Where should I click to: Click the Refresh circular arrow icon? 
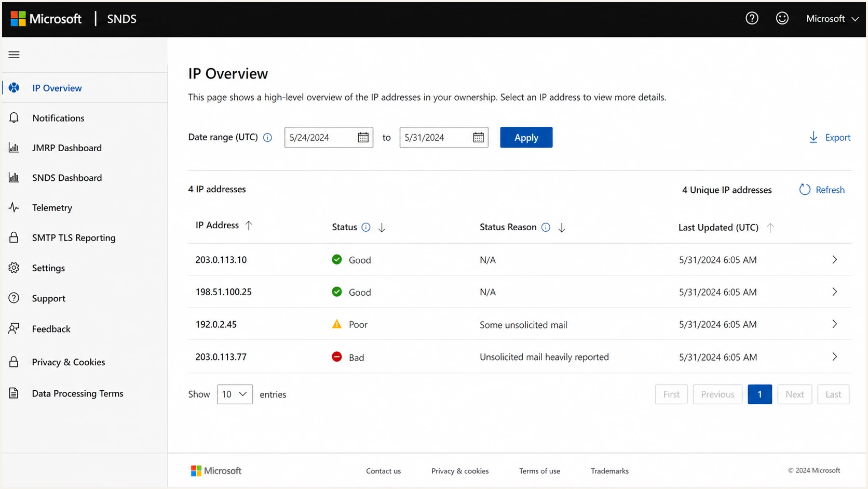pos(805,190)
